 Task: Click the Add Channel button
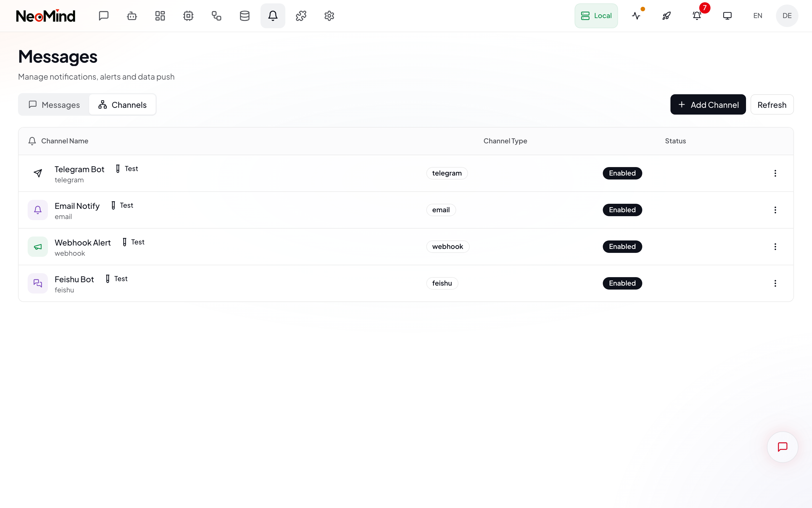pos(708,105)
